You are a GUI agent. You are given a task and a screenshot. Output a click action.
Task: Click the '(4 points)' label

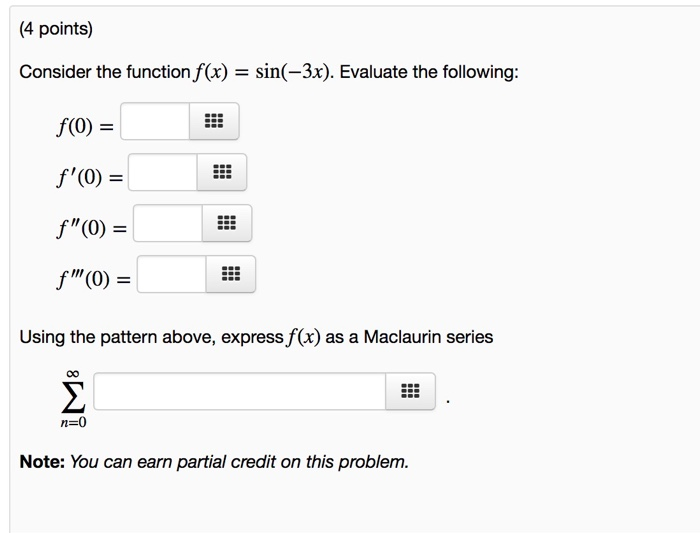[x=56, y=29]
